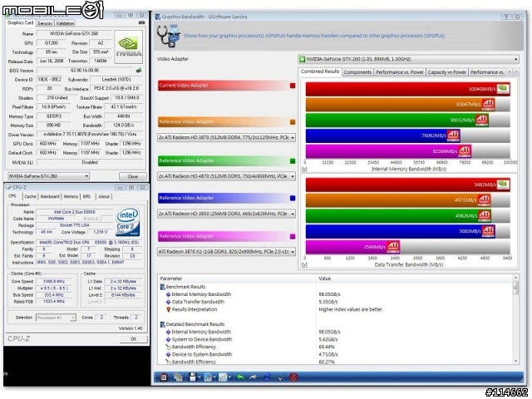Click the Bandwidth Efficiency 69.44% row
The width and height of the screenshot is (532, 399).
point(335,347)
